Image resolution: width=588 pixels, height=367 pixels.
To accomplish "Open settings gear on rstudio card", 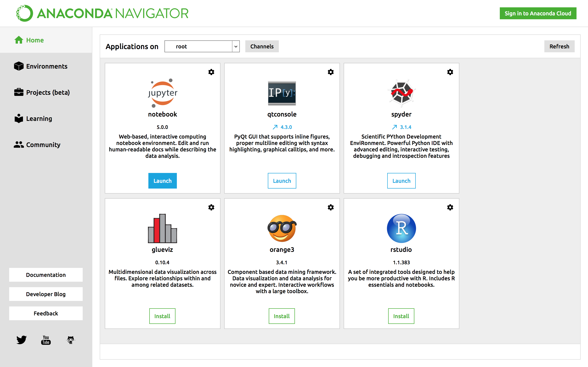I will pyautogui.click(x=450, y=207).
